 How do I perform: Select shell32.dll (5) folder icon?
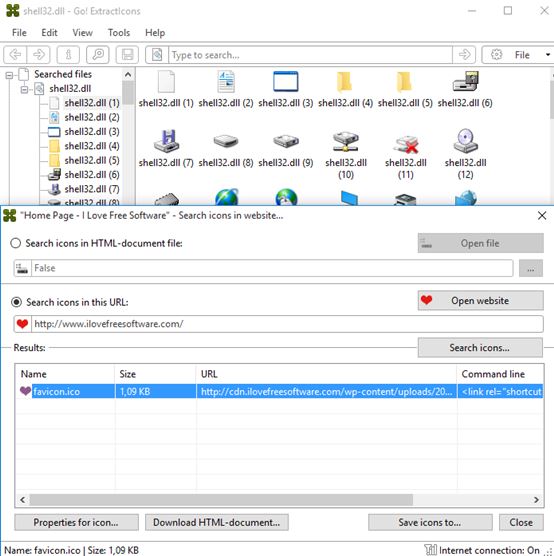point(405,82)
